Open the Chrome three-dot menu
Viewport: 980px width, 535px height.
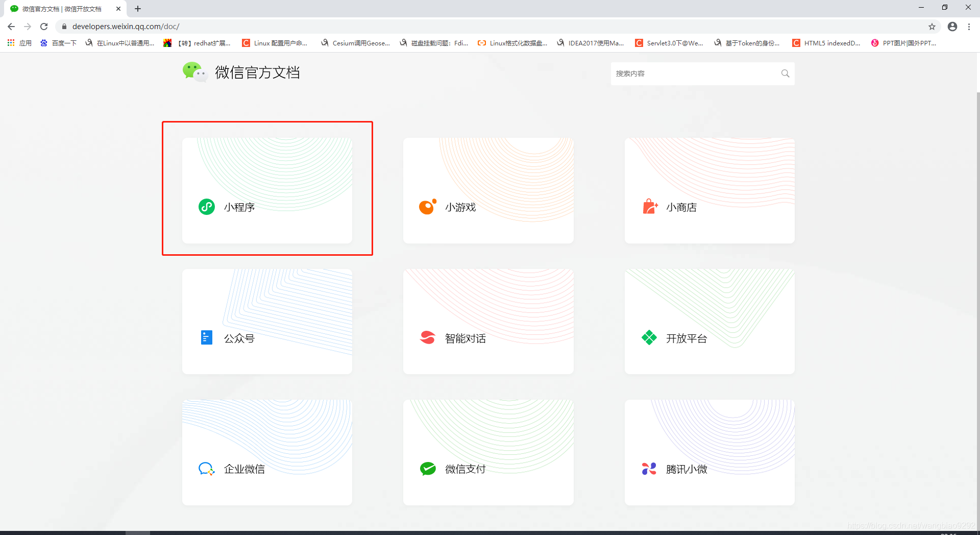coord(969,27)
